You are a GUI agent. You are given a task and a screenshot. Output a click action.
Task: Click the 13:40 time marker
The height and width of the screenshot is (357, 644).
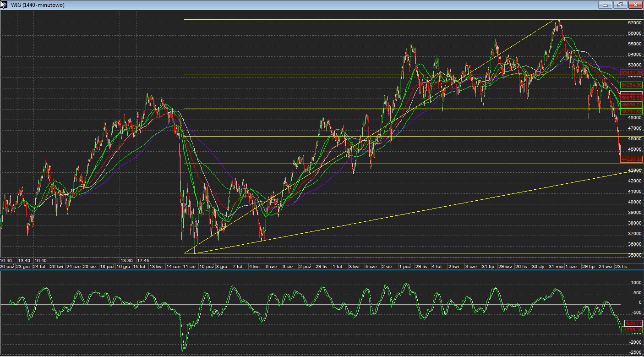coord(24,260)
